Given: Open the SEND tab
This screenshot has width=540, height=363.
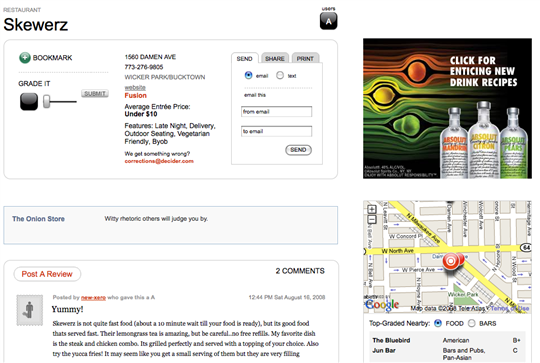Looking at the screenshot, I should click(245, 58).
